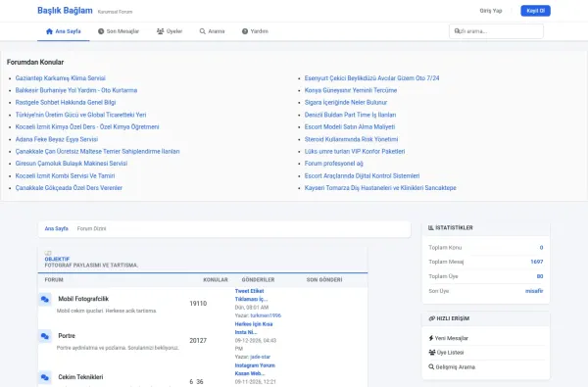Click the Üye Listesi quick access link
Screen dimensions: 588x387
(451, 353)
